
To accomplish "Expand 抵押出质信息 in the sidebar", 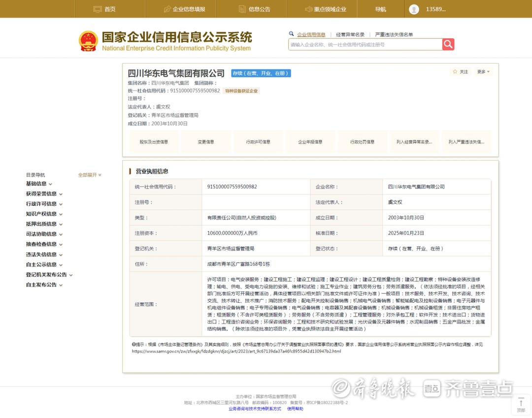I will click(44, 224).
